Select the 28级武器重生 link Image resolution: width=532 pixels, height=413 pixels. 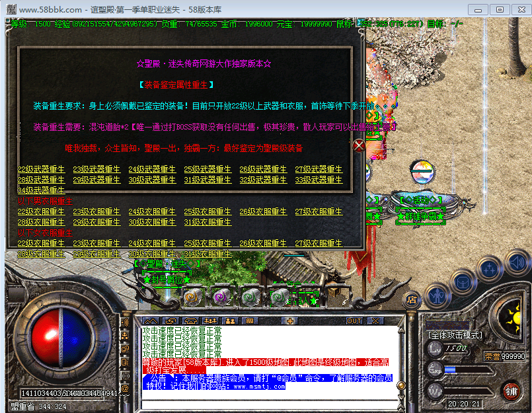tap(41, 180)
